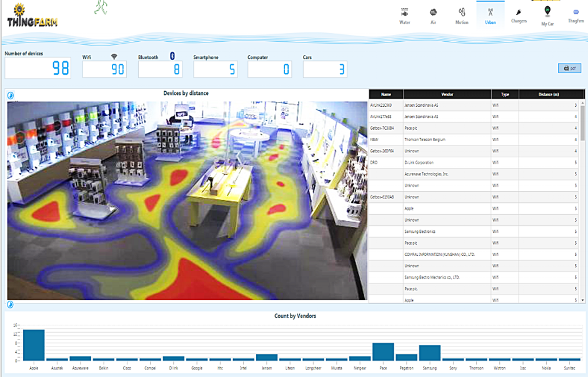Click the device table vertical scrollbar thumb
The width and height of the screenshot is (588, 377).
pos(582,123)
